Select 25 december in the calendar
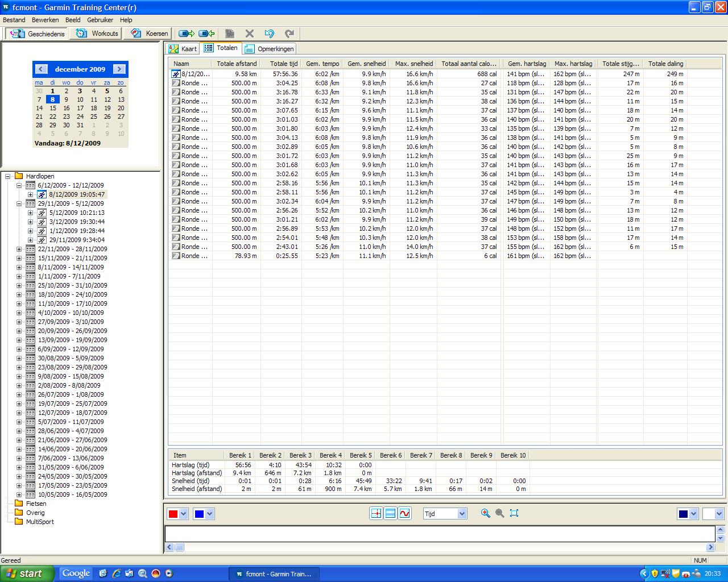The height and width of the screenshot is (582, 728). point(93,117)
